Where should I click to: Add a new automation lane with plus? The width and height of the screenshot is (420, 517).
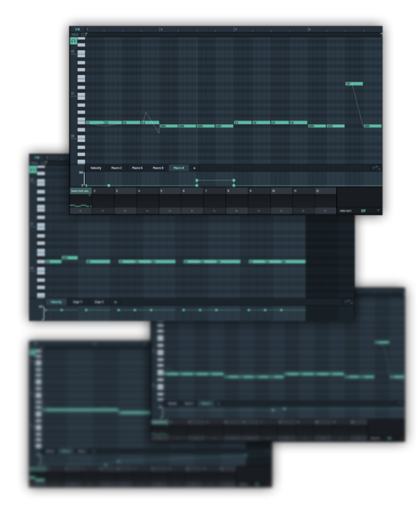195,168
